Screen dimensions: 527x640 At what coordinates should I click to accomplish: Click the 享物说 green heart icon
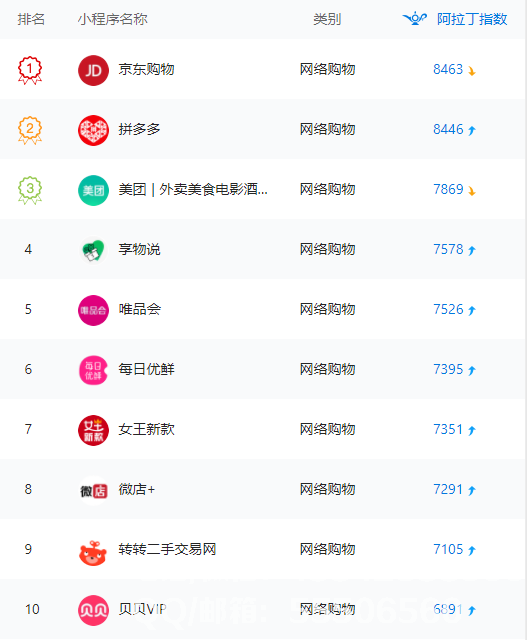tap(93, 250)
